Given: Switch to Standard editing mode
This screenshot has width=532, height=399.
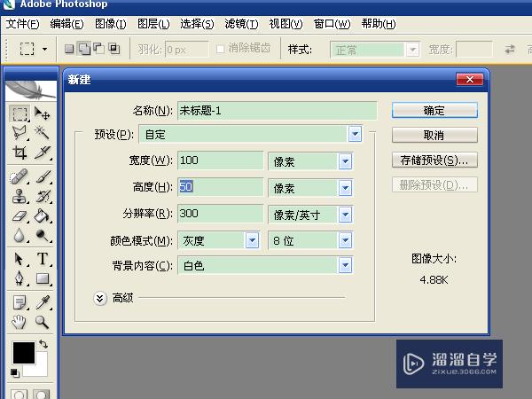Looking at the screenshot, I should click(x=19, y=395).
